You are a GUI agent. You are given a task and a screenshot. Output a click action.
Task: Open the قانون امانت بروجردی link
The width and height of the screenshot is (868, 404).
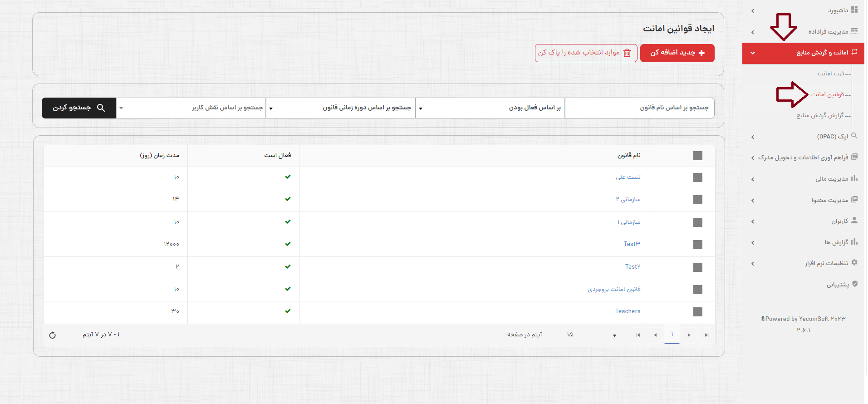(614, 289)
